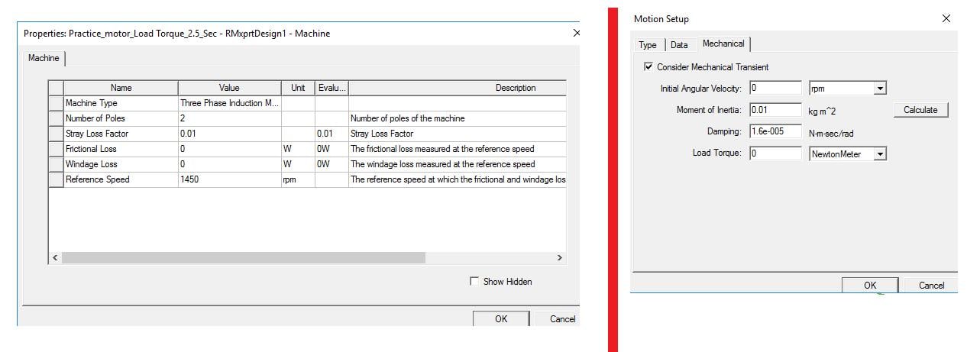Viewport: 980px width, 352px height.
Task: Click the W unit cell of Frictional Loss
Action: (x=298, y=149)
